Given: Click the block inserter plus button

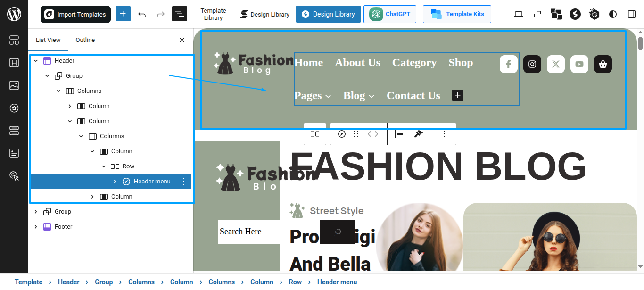Looking at the screenshot, I should [x=123, y=14].
